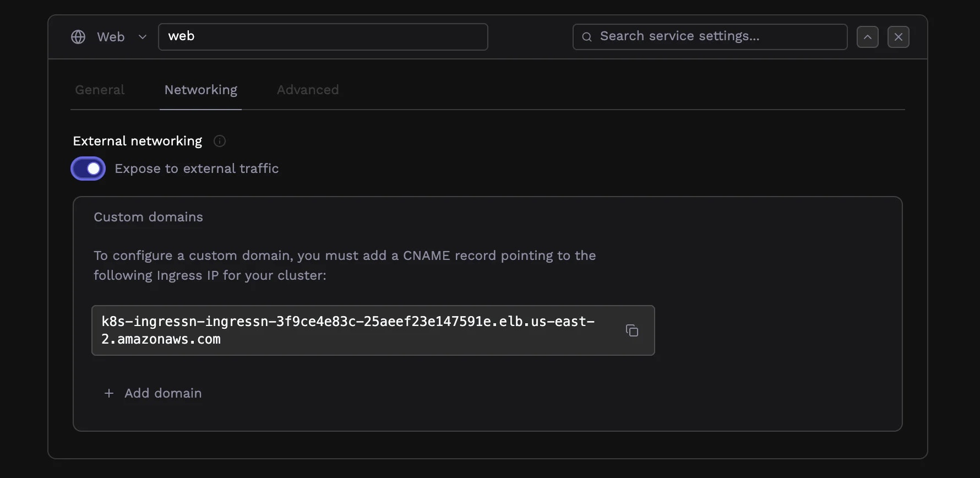
Task: Open the Advanced tab
Action: coord(308,90)
